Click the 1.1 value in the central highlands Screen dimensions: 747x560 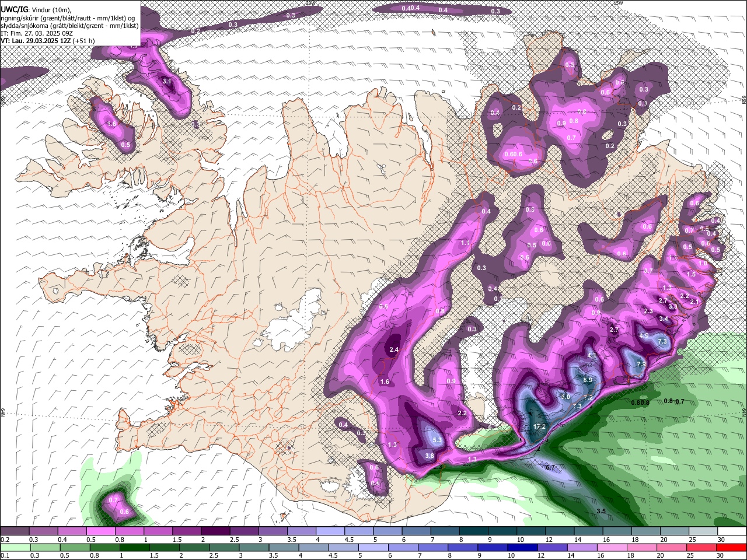(x=465, y=243)
